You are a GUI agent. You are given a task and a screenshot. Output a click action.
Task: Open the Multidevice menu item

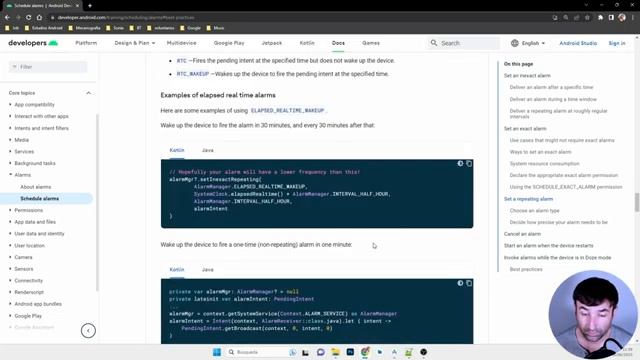(181, 43)
